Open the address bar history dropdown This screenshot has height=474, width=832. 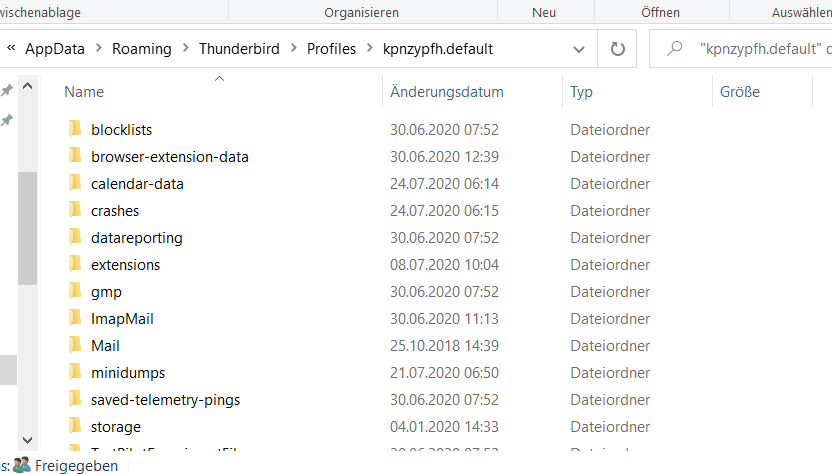click(x=579, y=48)
